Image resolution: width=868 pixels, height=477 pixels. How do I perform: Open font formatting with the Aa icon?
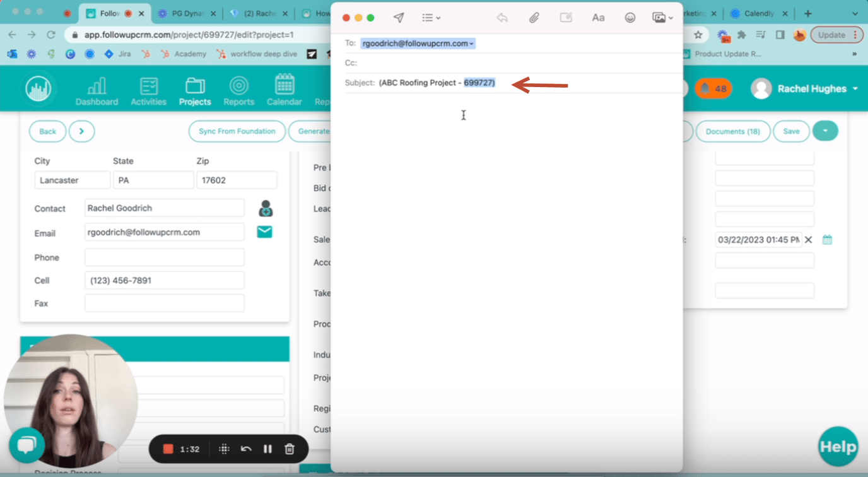point(597,18)
